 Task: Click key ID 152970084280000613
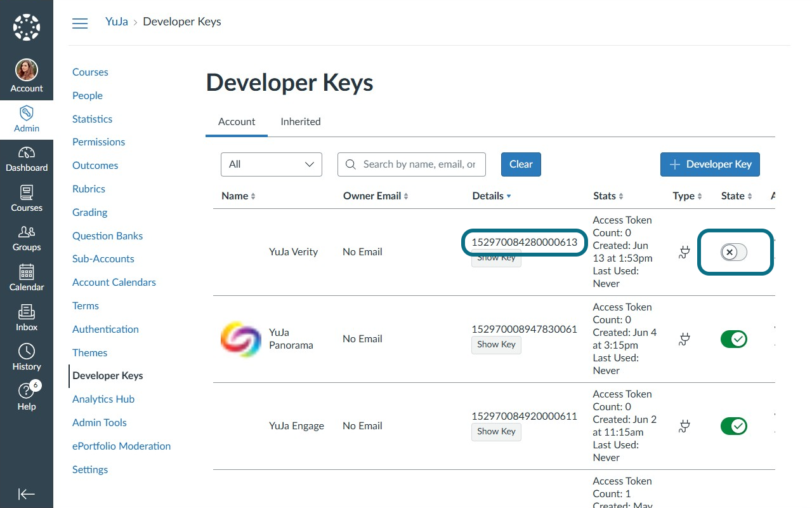tap(525, 243)
